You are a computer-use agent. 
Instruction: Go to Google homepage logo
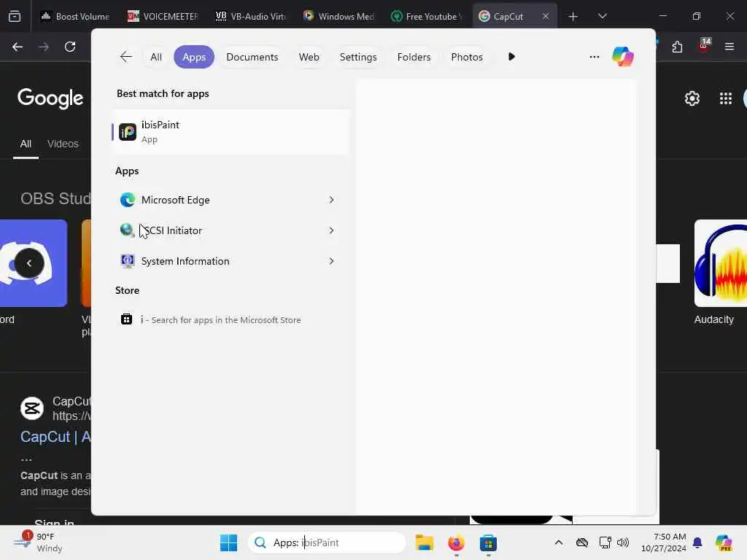coord(50,98)
